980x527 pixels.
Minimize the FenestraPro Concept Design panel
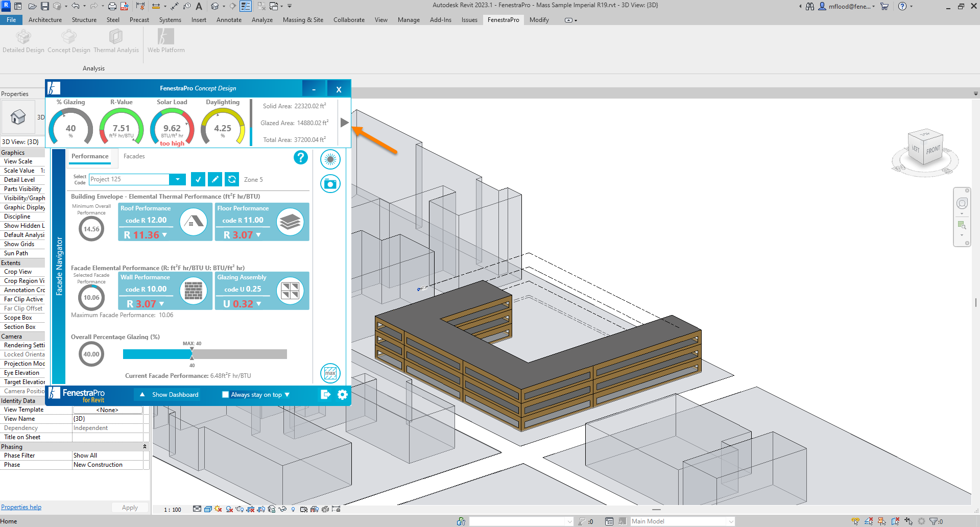tap(314, 89)
